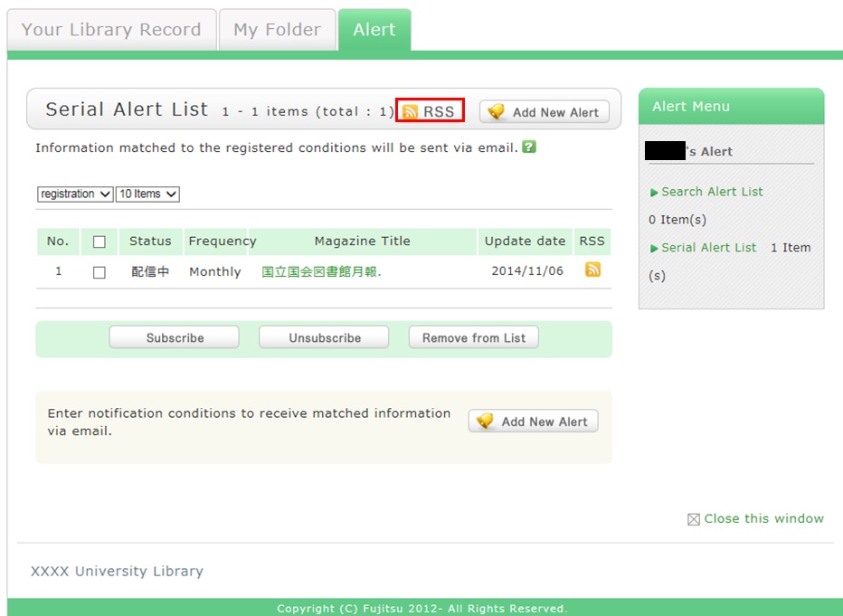The height and width of the screenshot is (616, 843).
Task: Click the RSS icon in magazine row
Action: pos(592,270)
